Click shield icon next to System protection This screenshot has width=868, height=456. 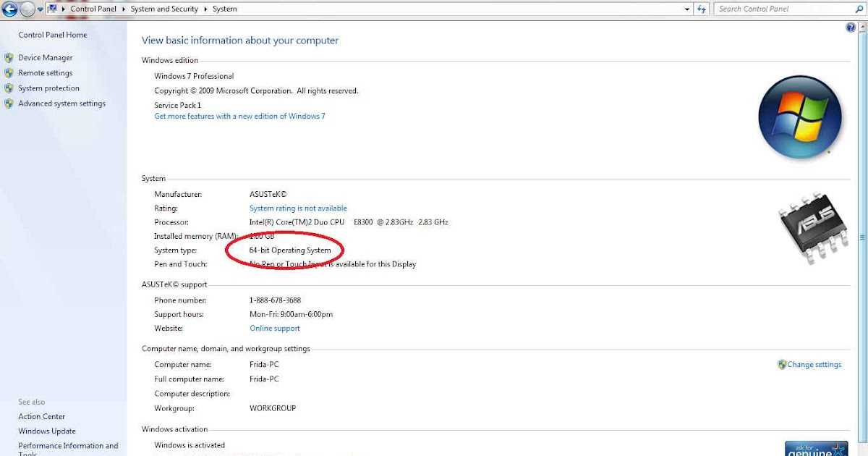pos(9,88)
